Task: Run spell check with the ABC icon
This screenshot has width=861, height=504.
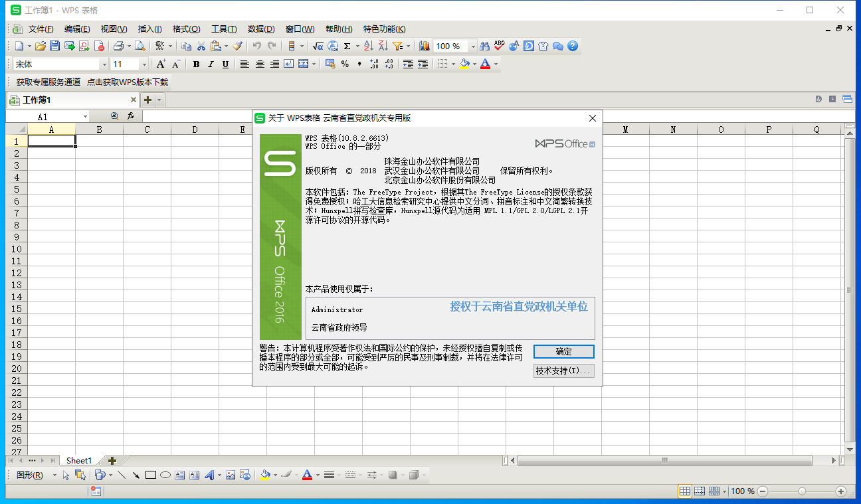Action: point(499,46)
